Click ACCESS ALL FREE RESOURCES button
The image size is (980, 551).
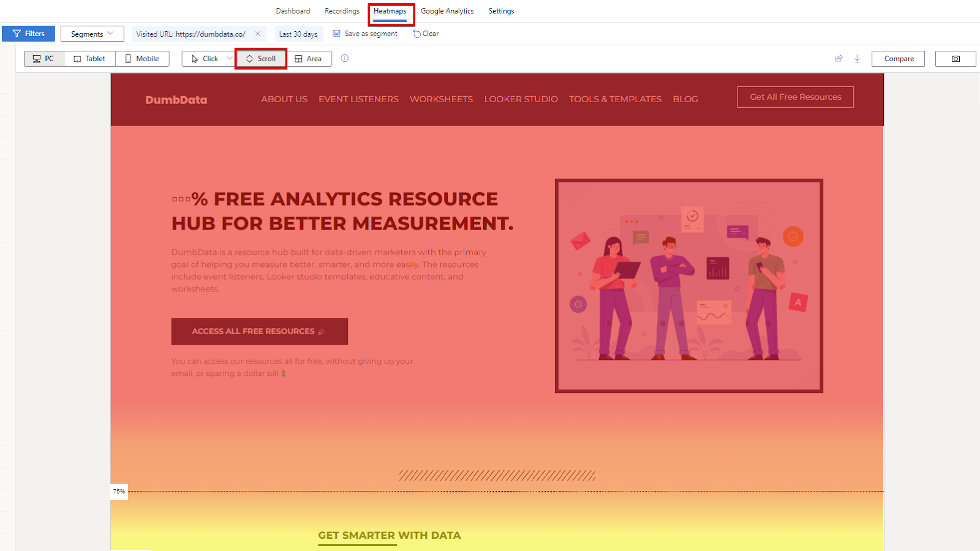pos(260,331)
